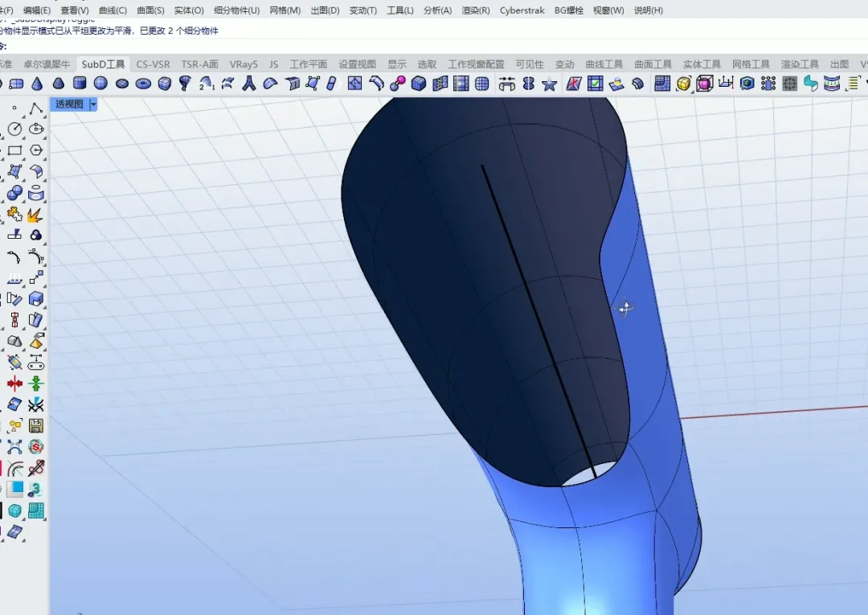Open the 变动(T) menu
Screen dimensions: 868x615
click(362, 10)
